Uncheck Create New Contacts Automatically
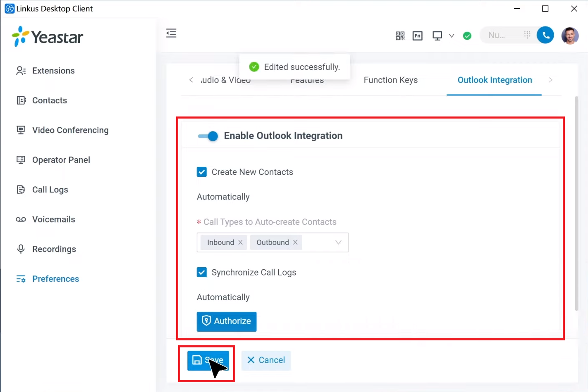The width and height of the screenshot is (588, 392). 201,171
